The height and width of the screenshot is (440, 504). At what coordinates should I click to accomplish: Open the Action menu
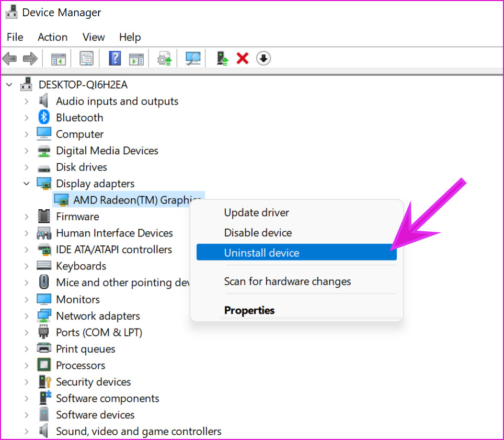click(52, 37)
